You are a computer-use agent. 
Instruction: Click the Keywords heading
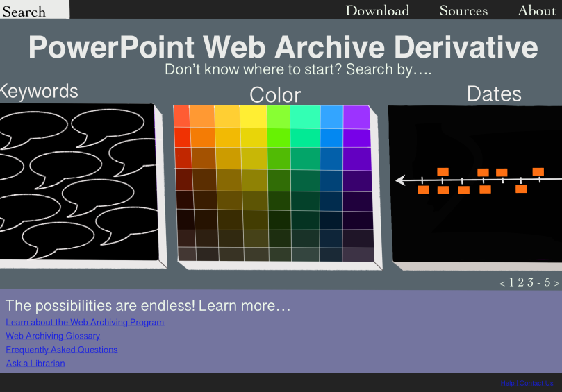pyautogui.click(x=39, y=92)
